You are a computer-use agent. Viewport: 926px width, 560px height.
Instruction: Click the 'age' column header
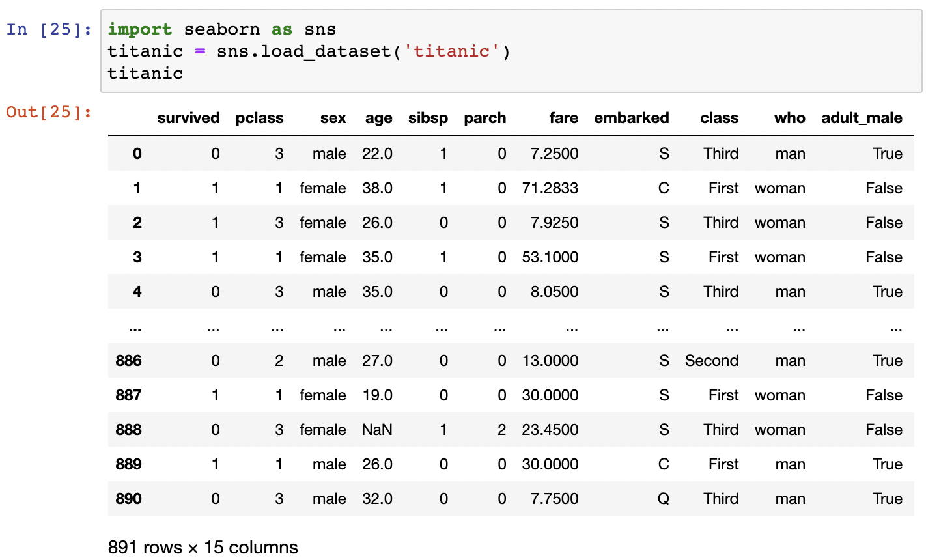point(378,118)
